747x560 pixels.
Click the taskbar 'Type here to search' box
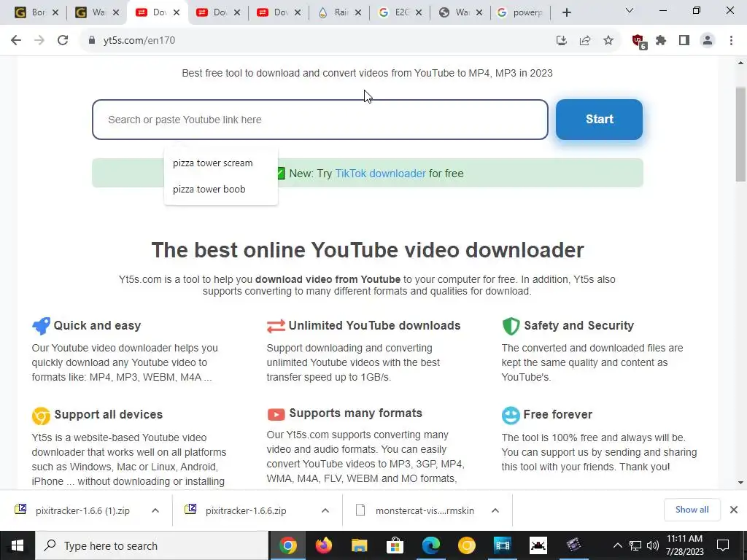point(152,545)
